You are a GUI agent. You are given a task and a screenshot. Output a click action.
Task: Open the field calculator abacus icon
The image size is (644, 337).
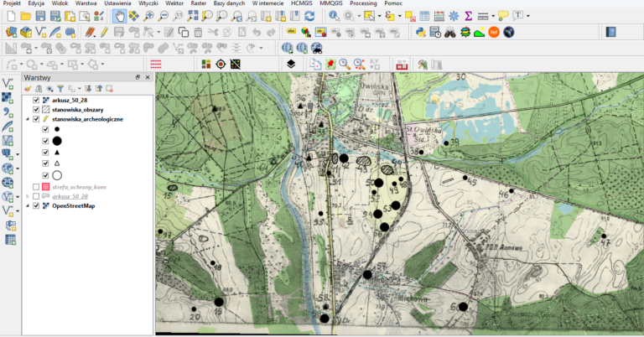click(439, 16)
